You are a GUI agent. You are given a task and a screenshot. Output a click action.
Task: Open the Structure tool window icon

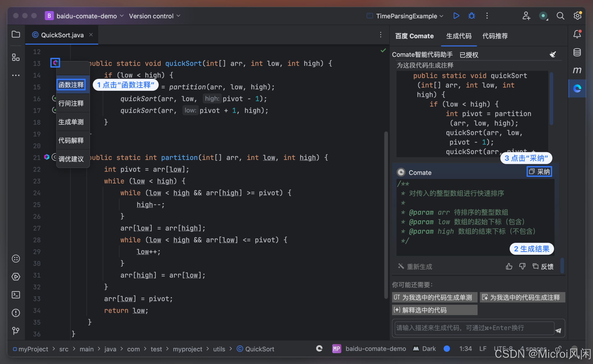click(x=16, y=57)
